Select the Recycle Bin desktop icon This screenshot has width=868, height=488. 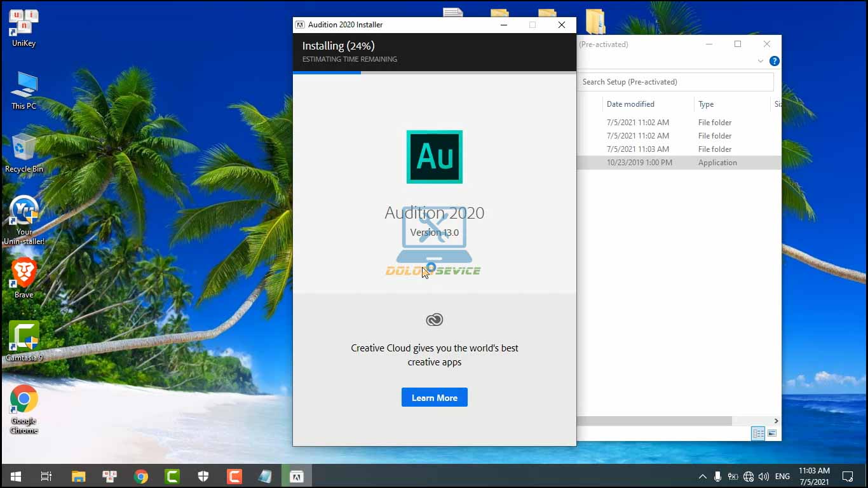(x=24, y=152)
